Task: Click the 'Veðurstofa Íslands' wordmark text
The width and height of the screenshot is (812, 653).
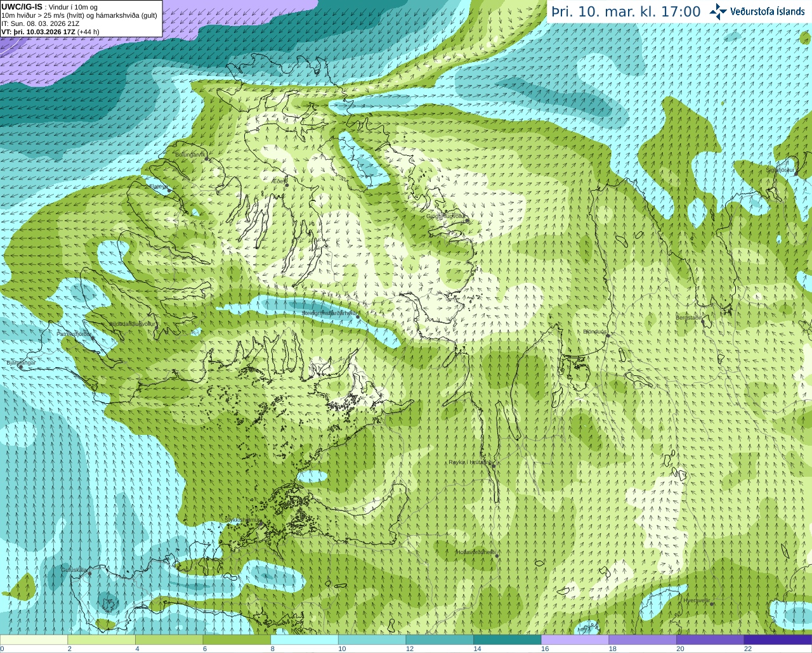Action: [767, 11]
